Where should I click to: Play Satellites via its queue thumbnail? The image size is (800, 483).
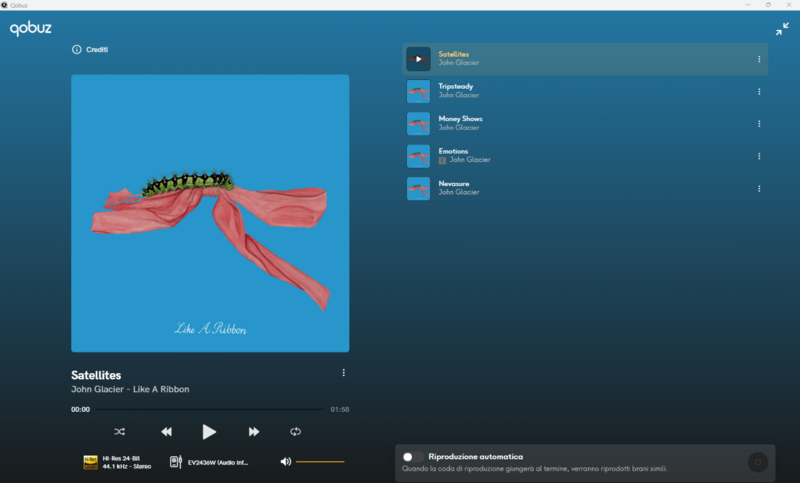tap(418, 59)
